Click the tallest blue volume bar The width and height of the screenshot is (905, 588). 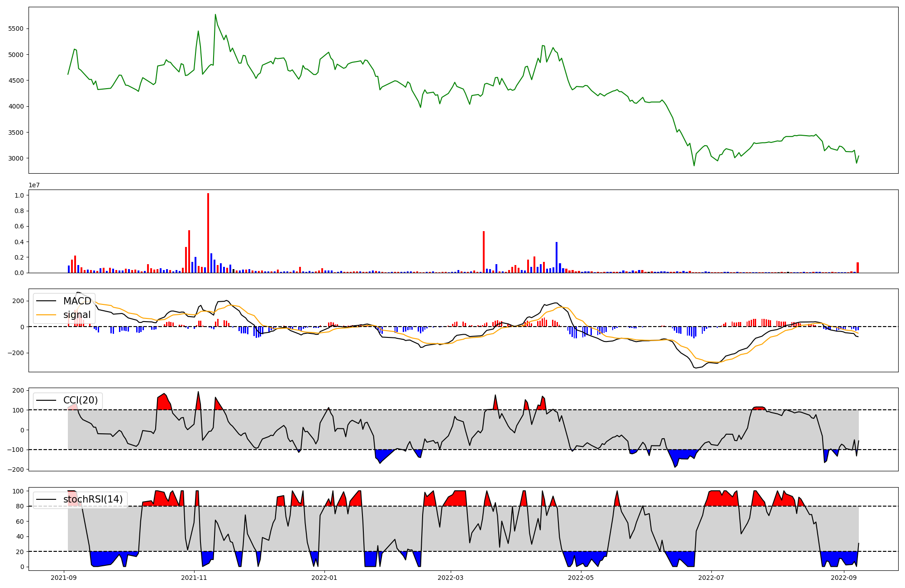(x=557, y=257)
